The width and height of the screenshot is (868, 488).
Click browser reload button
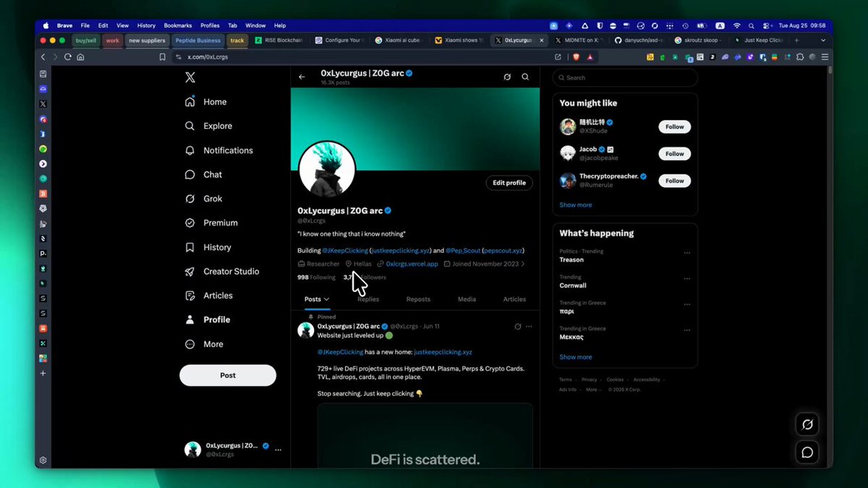68,56
